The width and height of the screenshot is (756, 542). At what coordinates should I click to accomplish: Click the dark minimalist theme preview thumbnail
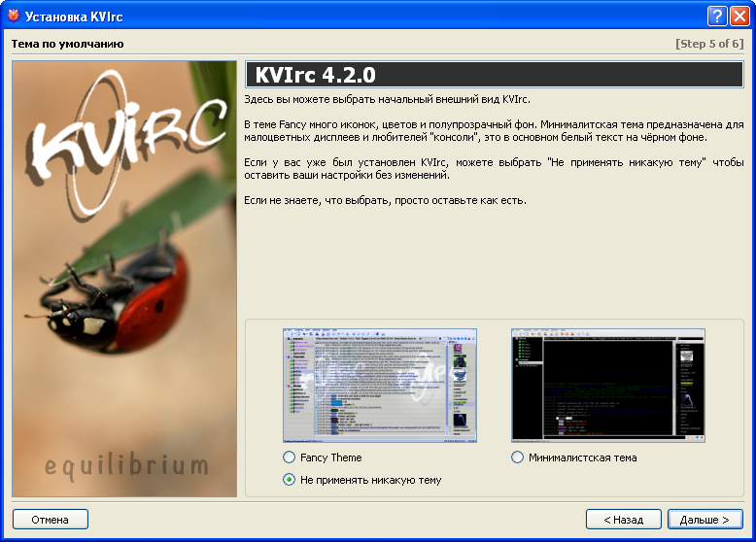pyautogui.click(x=607, y=385)
